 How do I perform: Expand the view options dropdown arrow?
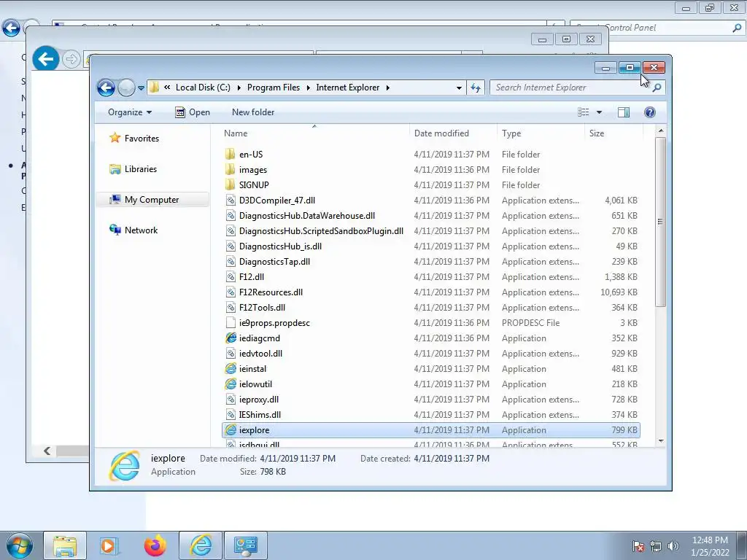(x=600, y=112)
